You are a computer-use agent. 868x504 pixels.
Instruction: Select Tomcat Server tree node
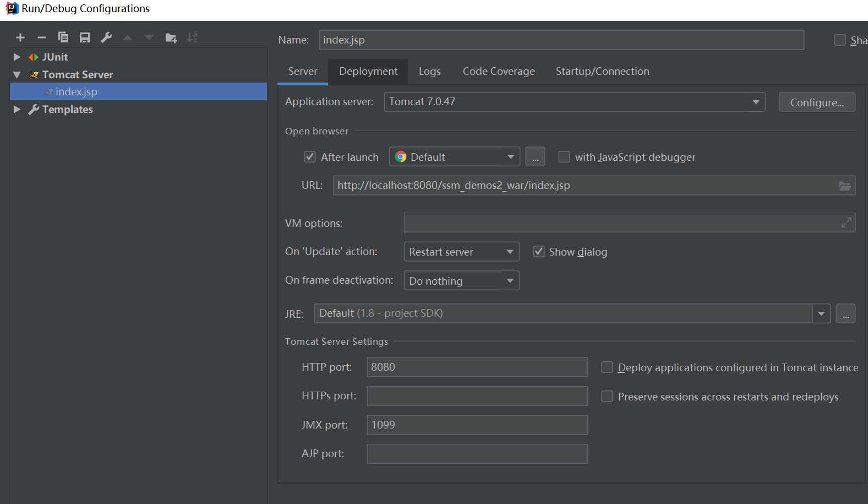[x=78, y=74]
